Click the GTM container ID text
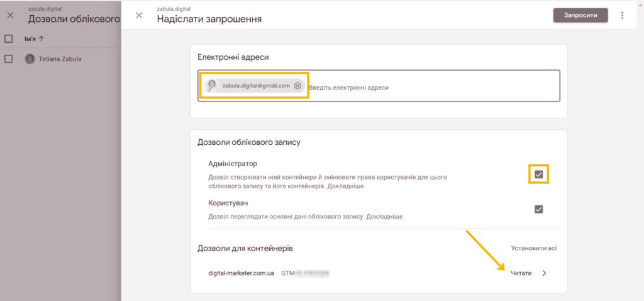 tap(306, 273)
